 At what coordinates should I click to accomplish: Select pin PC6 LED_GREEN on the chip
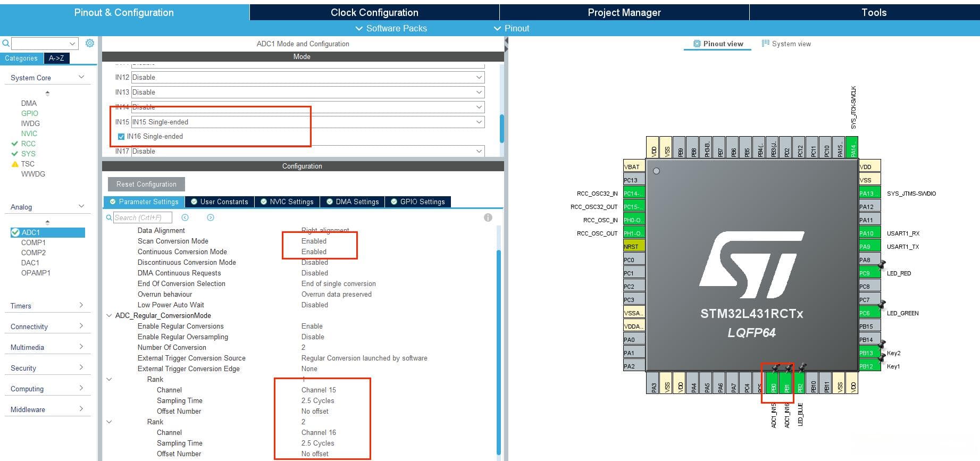pyautogui.click(x=869, y=313)
